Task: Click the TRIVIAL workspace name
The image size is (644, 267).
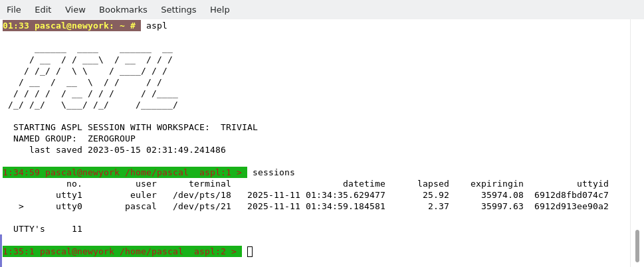Action: click(239, 128)
